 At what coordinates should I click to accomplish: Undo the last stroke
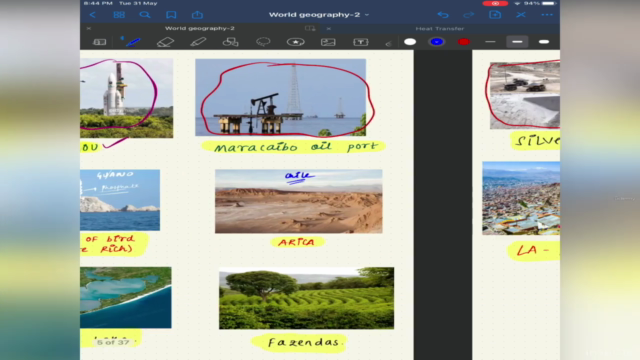(x=443, y=15)
